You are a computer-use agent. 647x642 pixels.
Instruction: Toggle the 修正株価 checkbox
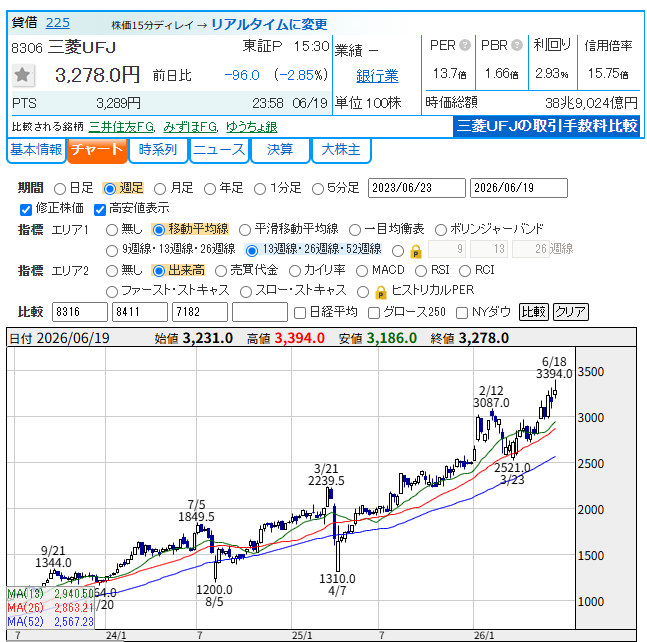26,210
